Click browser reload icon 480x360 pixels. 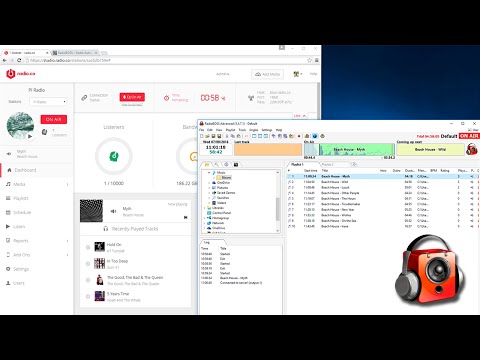coord(19,60)
